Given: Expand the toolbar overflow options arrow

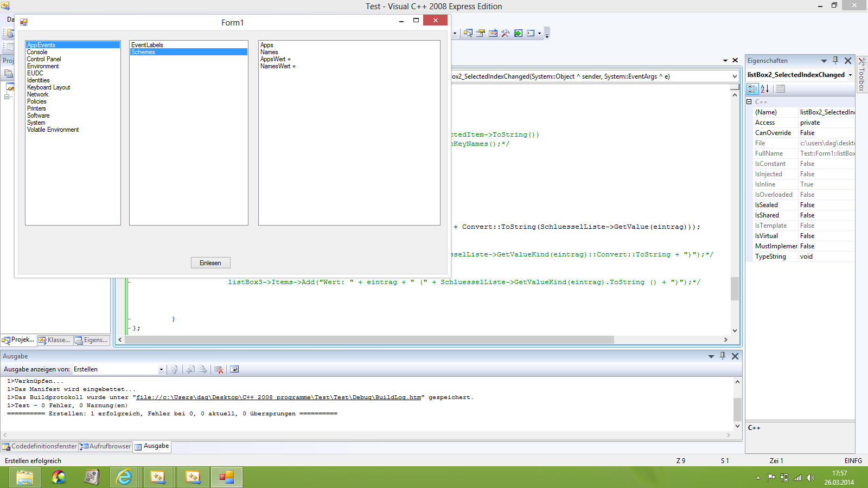Looking at the screenshot, I should (547, 34).
